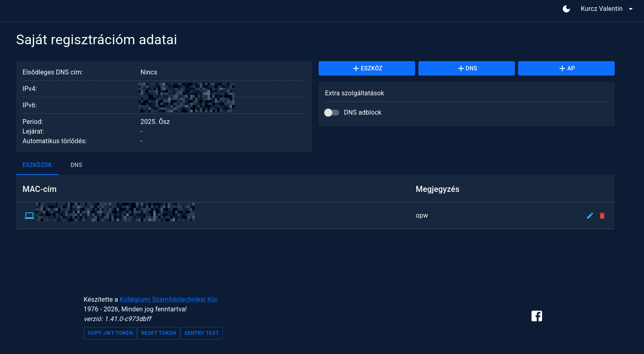Click the Megjegyzés column header
Image resolution: width=644 pixels, height=354 pixels.
[x=437, y=189]
